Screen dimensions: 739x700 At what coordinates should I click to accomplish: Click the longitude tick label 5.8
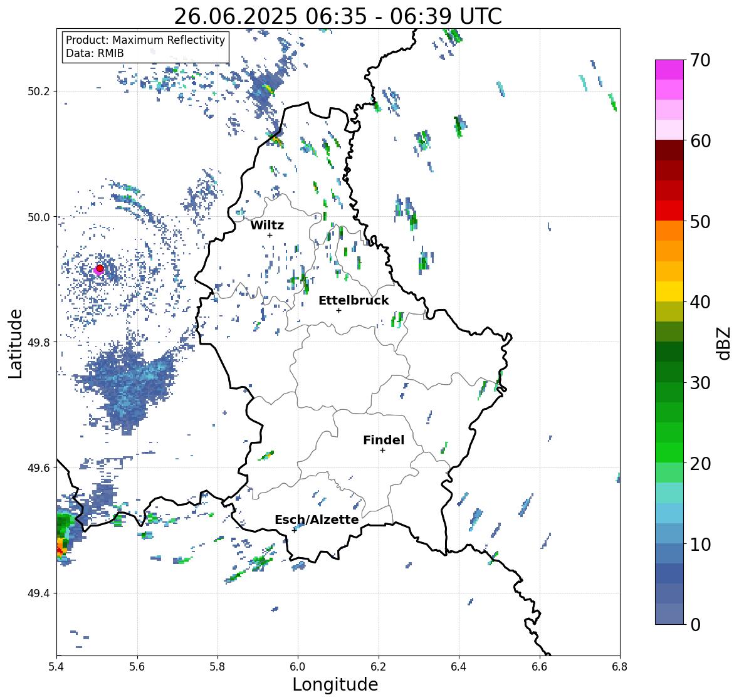coord(218,667)
